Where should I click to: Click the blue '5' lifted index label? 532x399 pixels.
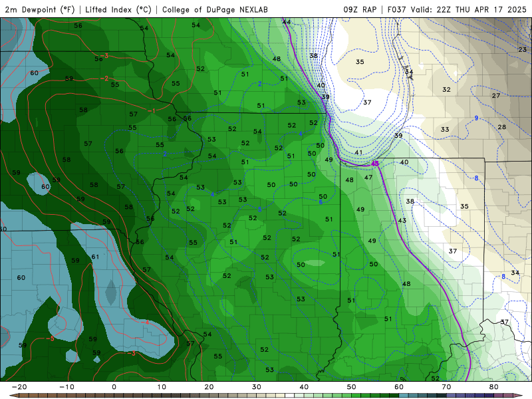coord(259,209)
